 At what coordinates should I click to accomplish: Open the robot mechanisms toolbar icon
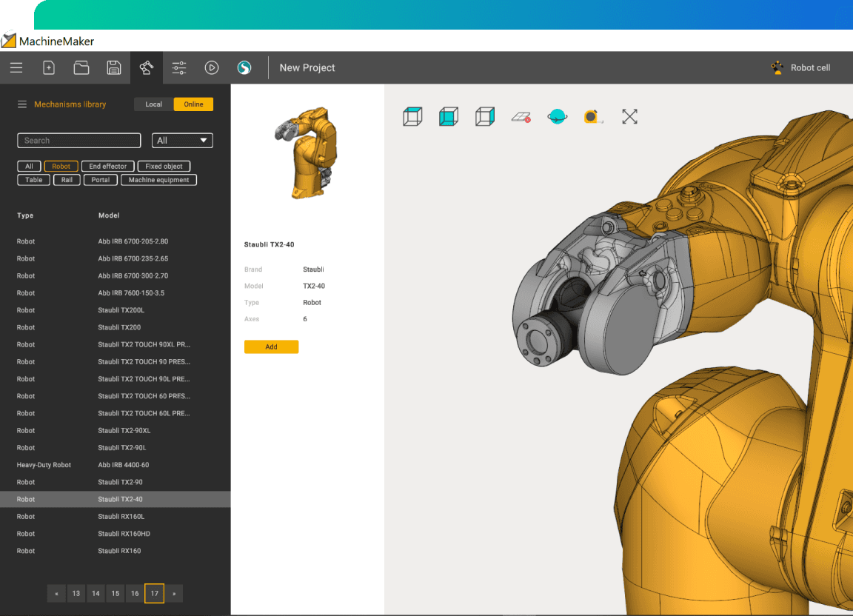coord(147,67)
